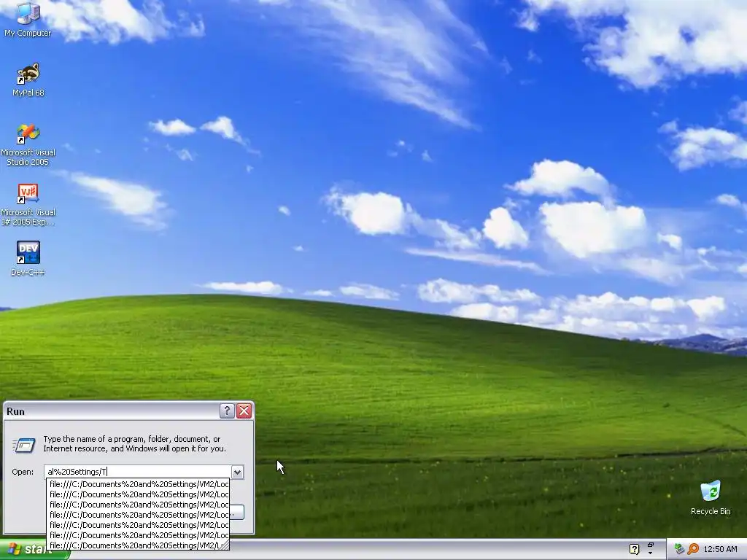
Task: Click inside the Open text field
Action: (138, 472)
